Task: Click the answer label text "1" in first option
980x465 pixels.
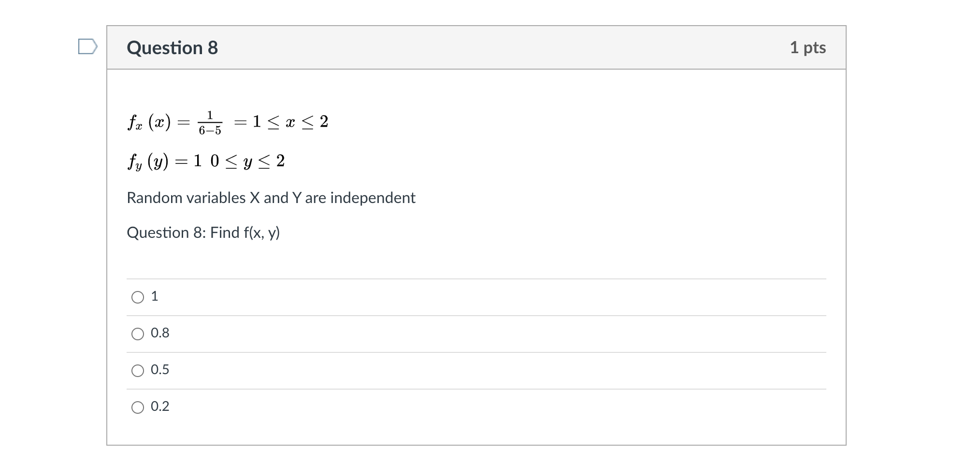Action: pyautogui.click(x=155, y=296)
